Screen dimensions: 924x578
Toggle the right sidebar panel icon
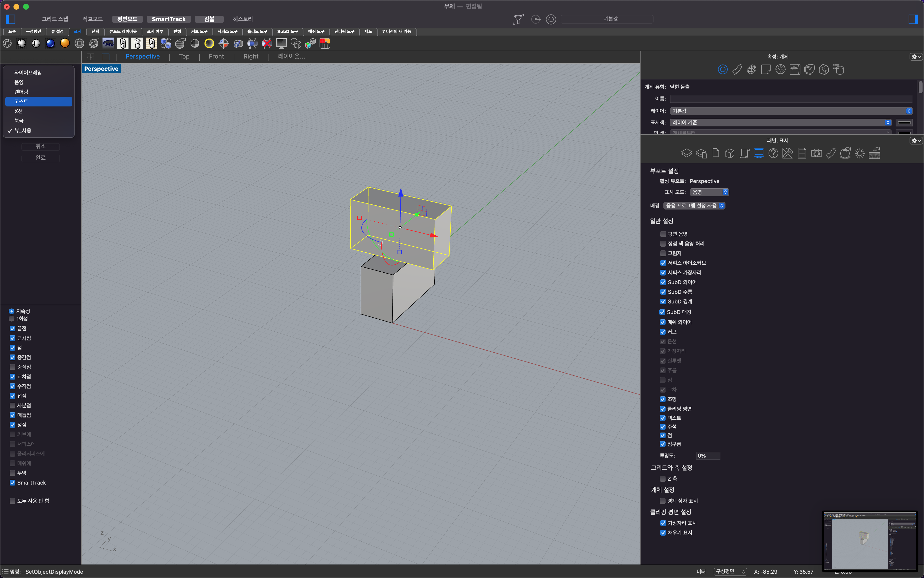click(913, 19)
